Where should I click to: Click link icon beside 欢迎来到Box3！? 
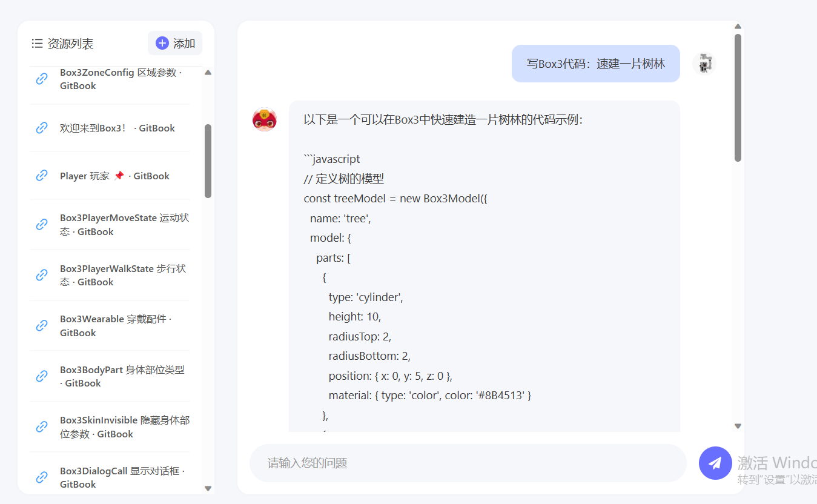pyautogui.click(x=42, y=128)
